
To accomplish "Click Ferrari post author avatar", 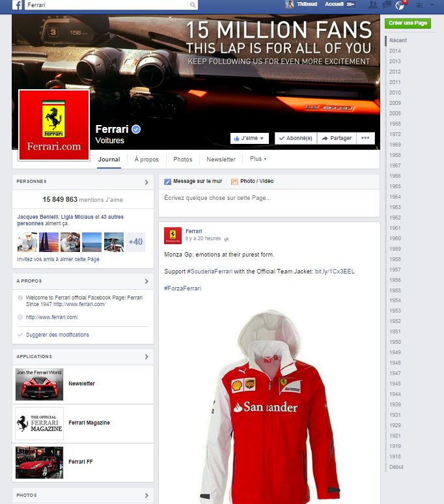I will pyautogui.click(x=173, y=236).
